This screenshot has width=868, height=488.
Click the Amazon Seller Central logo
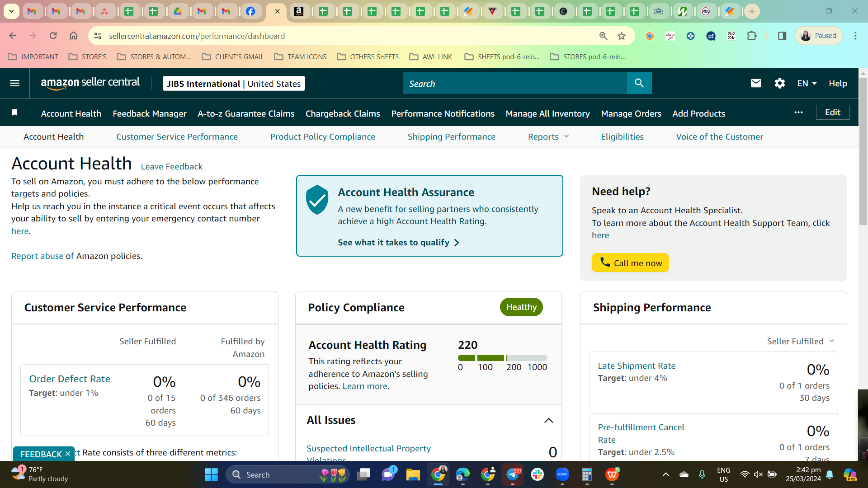pos(90,83)
